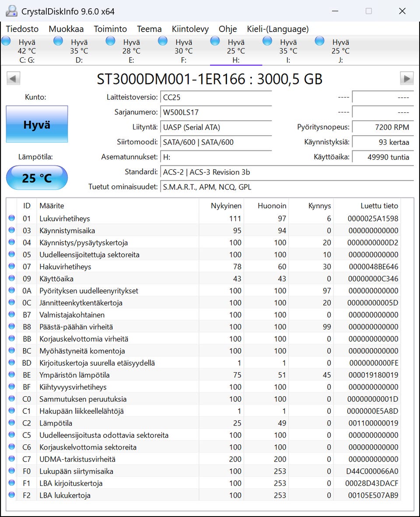Click status icon of Kirjoituskertoja suurella etäisyydellä row
Screen dimensions: 420x517
(x=12, y=362)
